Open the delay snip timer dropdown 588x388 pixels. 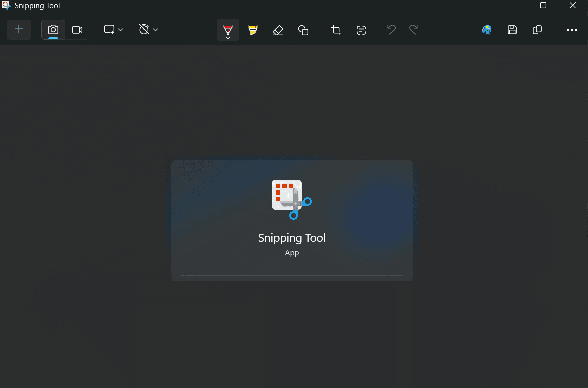pyautogui.click(x=148, y=29)
